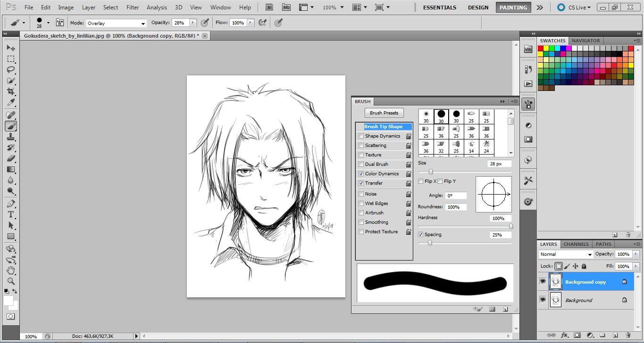Image resolution: width=644 pixels, height=343 pixels.
Task: Uncheck the Transfer checkbox
Action: tap(361, 183)
